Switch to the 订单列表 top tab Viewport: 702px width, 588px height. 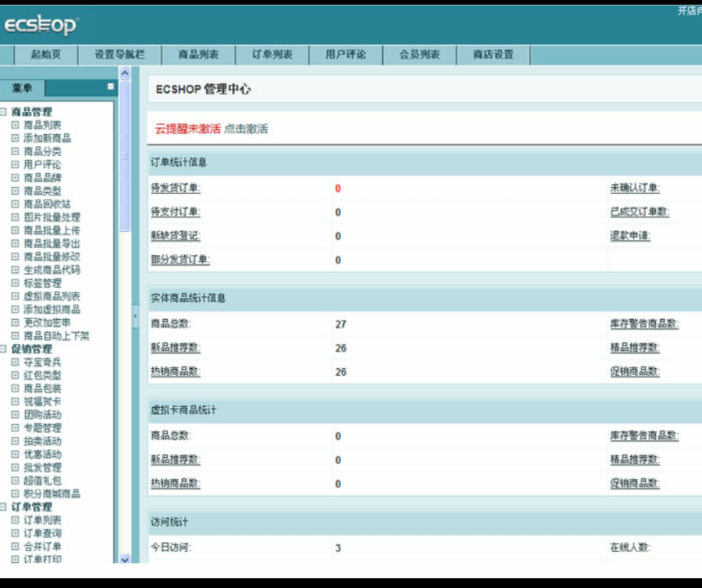(x=272, y=55)
